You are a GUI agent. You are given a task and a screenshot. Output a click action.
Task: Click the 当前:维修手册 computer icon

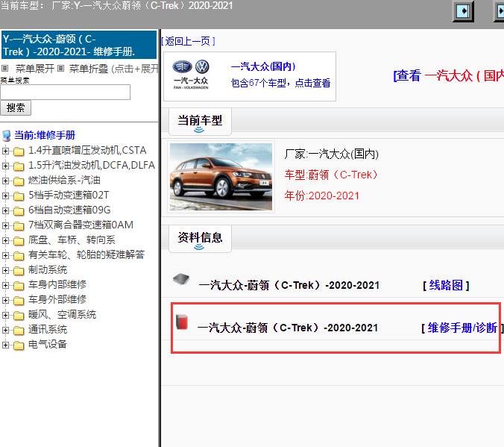click(x=7, y=136)
